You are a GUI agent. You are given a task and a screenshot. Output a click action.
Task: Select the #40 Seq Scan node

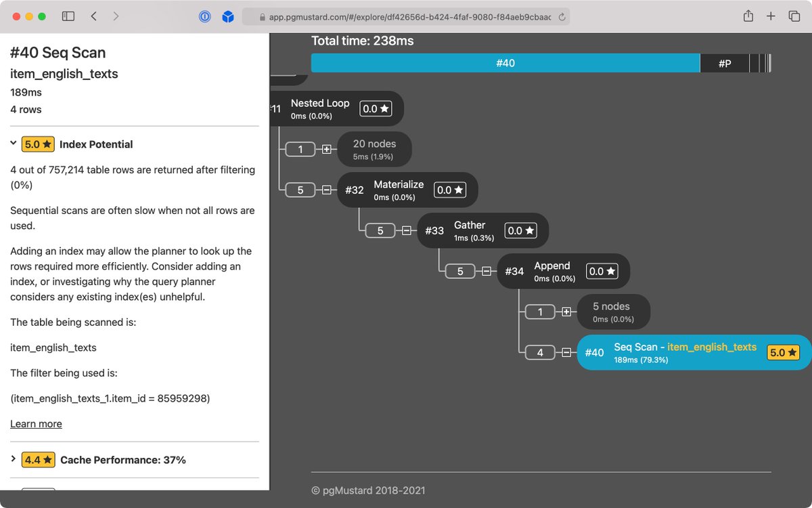click(x=694, y=352)
